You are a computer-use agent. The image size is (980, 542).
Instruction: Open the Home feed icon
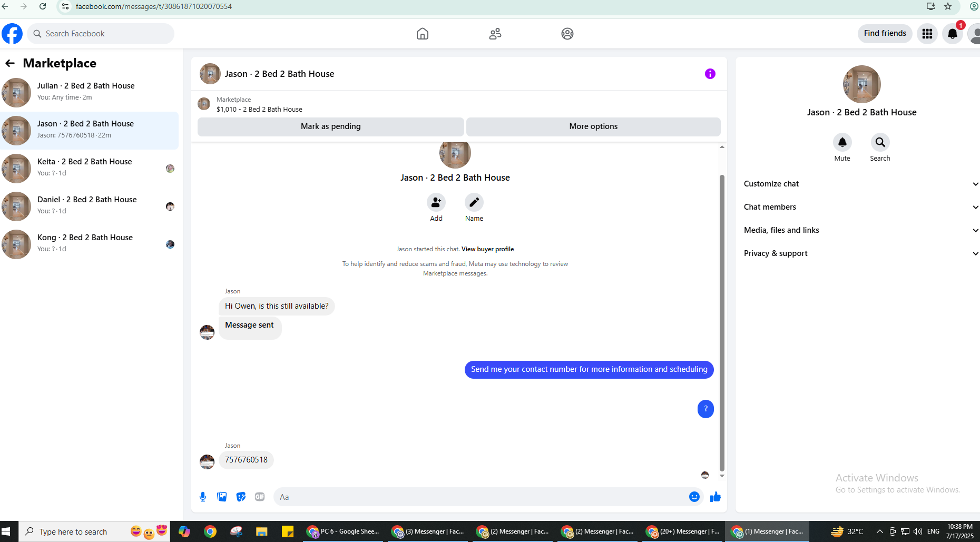423,34
